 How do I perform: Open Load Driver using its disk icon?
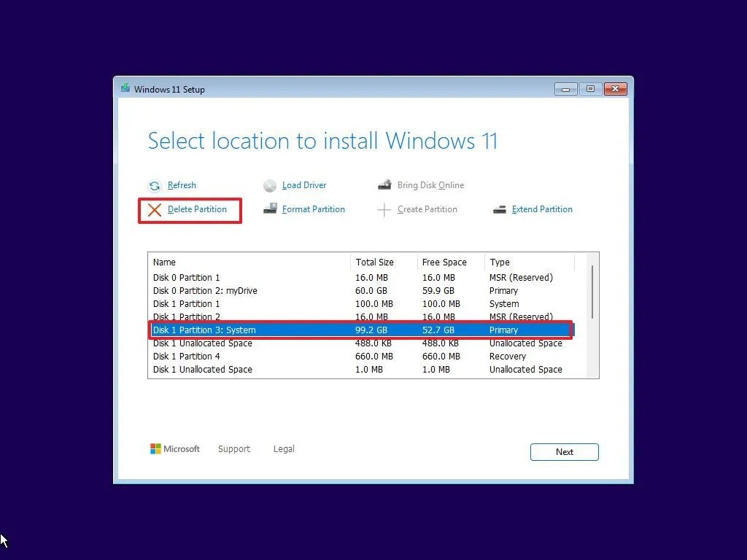(271, 185)
